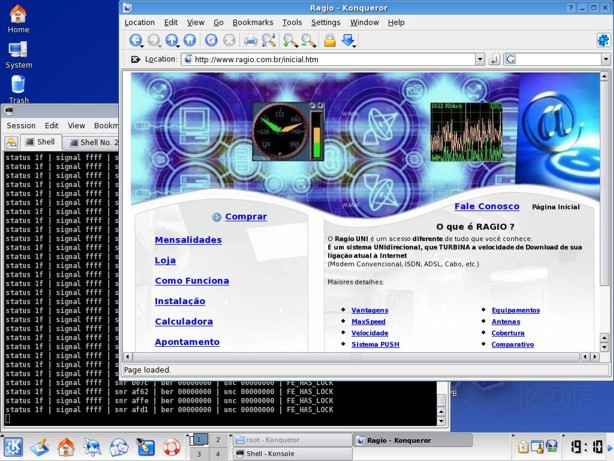This screenshot has height=461, width=614.
Task: Click the Stop loading icon
Action: 229,40
